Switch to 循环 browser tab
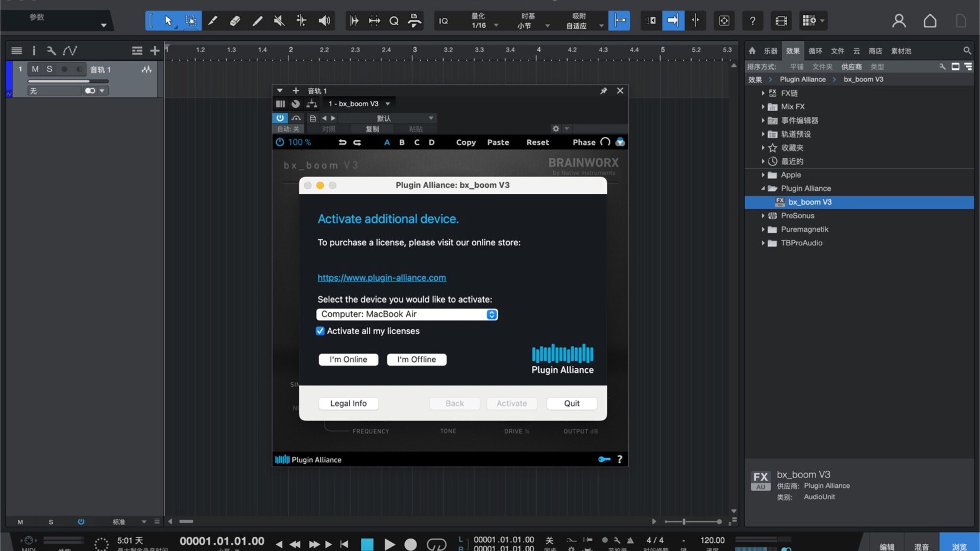The width and height of the screenshot is (980, 551). pos(815,51)
